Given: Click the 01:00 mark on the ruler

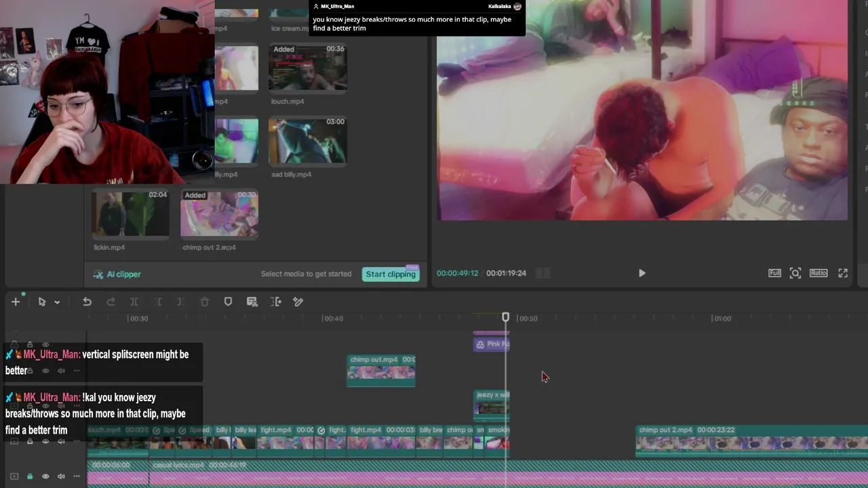Looking at the screenshot, I should 722,319.
